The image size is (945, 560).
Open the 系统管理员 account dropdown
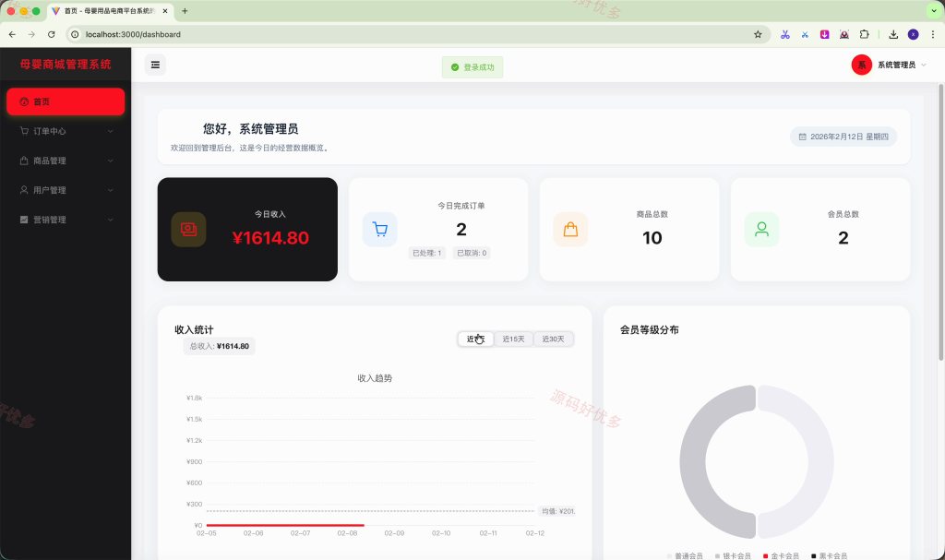point(889,66)
